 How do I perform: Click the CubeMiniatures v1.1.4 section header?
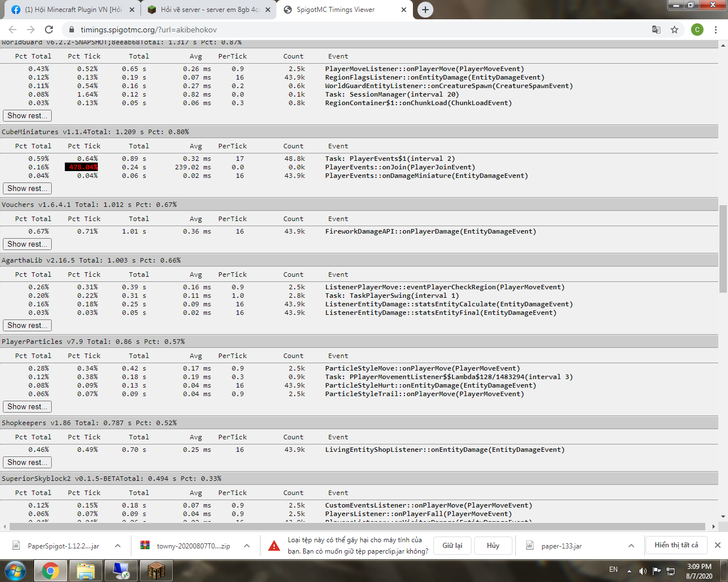click(359, 132)
